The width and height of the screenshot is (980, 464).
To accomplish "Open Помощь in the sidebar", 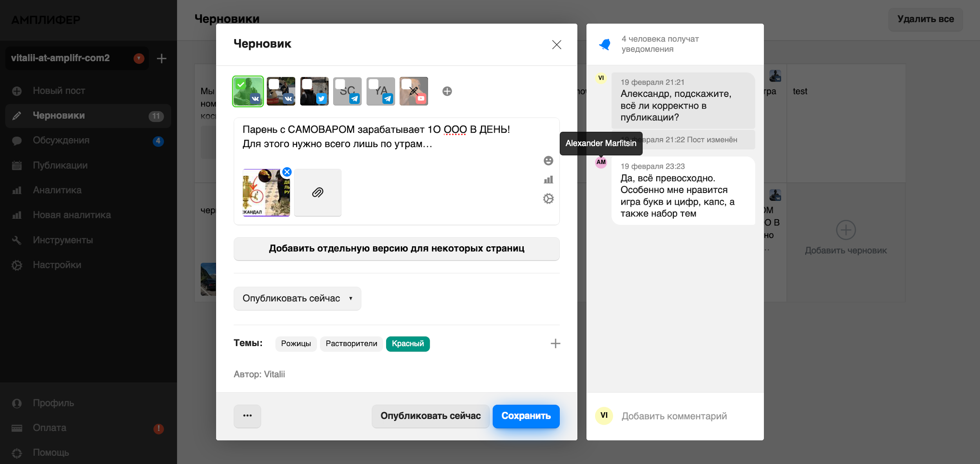I will (88, 453).
